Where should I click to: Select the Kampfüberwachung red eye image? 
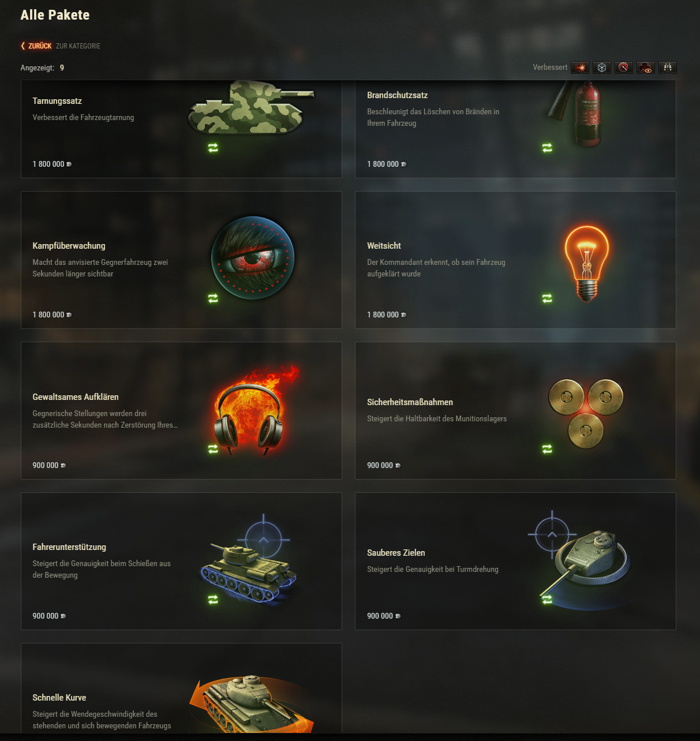[253, 258]
